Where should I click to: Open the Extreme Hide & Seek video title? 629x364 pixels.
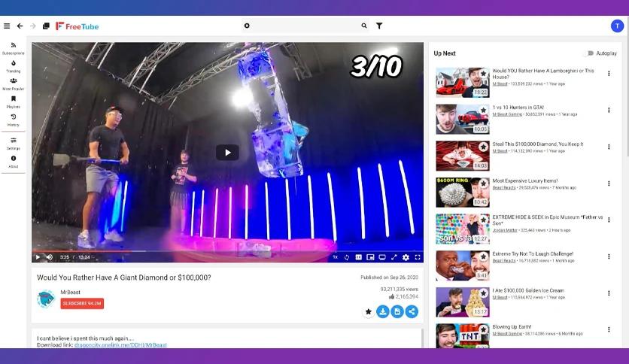(548, 220)
